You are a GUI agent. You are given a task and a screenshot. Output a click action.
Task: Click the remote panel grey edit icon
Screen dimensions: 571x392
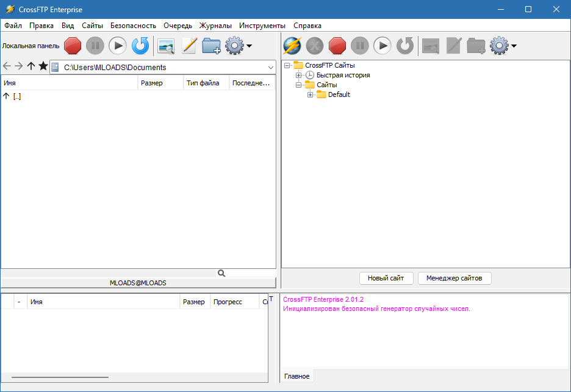point(454,46)
